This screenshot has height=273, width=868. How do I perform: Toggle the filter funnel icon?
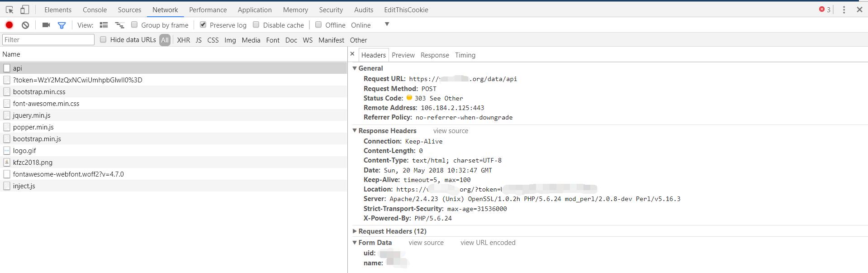(x=62, y=25)
